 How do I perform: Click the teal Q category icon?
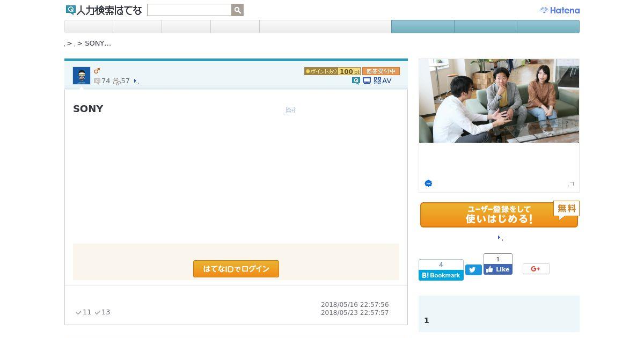(x=356, y=81)
